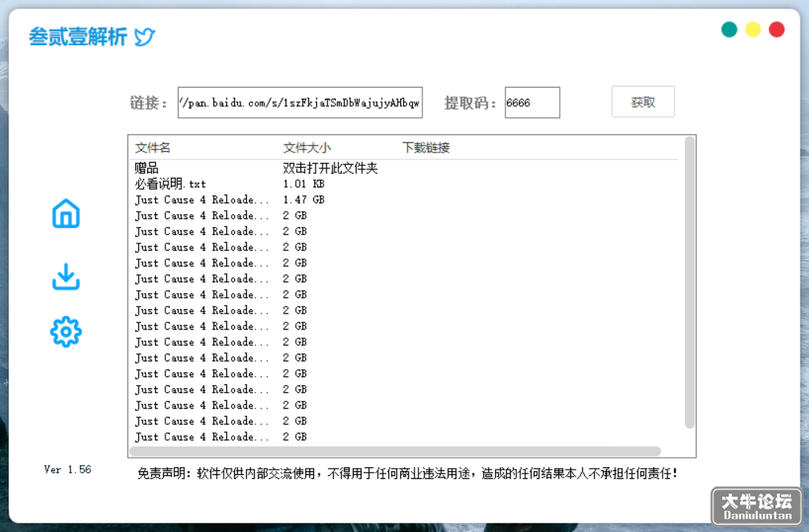Focus the 链接 URL input field
This screenshot has width=809, height=532.
(301, 103)
